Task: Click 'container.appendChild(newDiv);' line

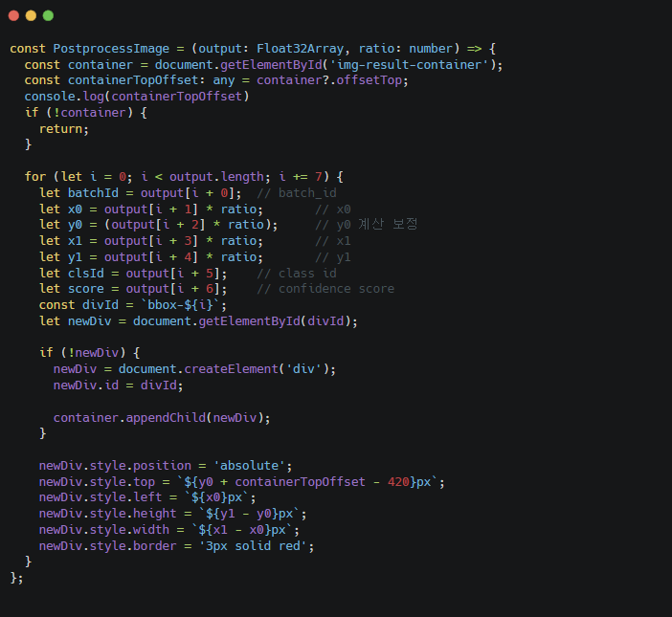Action: [x=162, y=418]
